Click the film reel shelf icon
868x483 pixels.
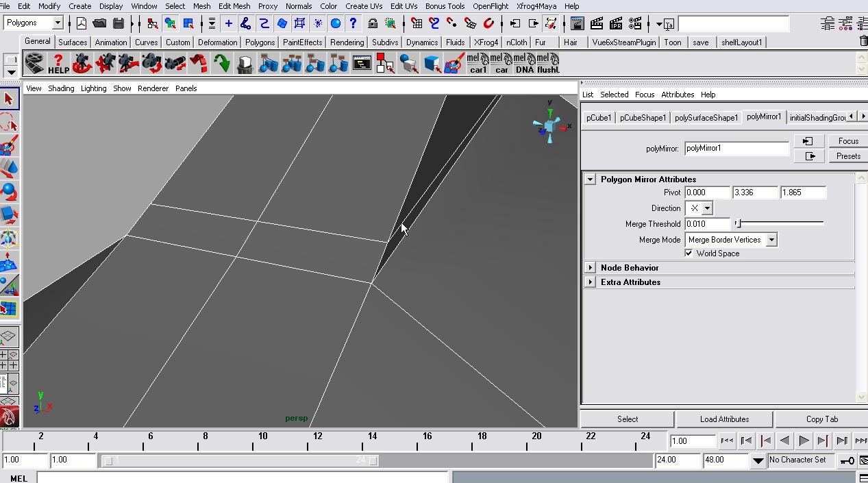[35, 64]
